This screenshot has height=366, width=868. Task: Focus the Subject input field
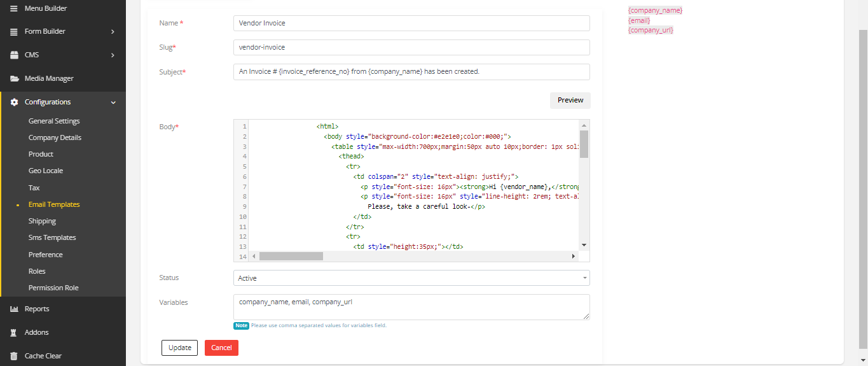tap(411, 72)
